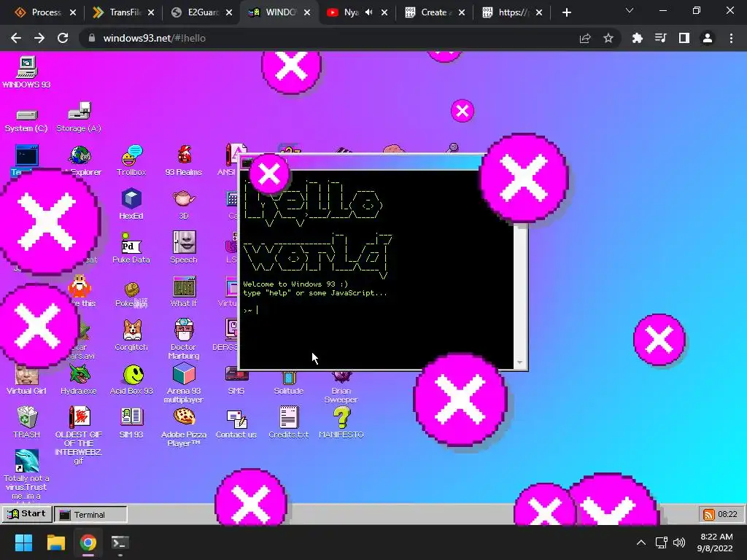Click the terminal command prompt line
The image size is (747, 560).
[x=376, y=311]
